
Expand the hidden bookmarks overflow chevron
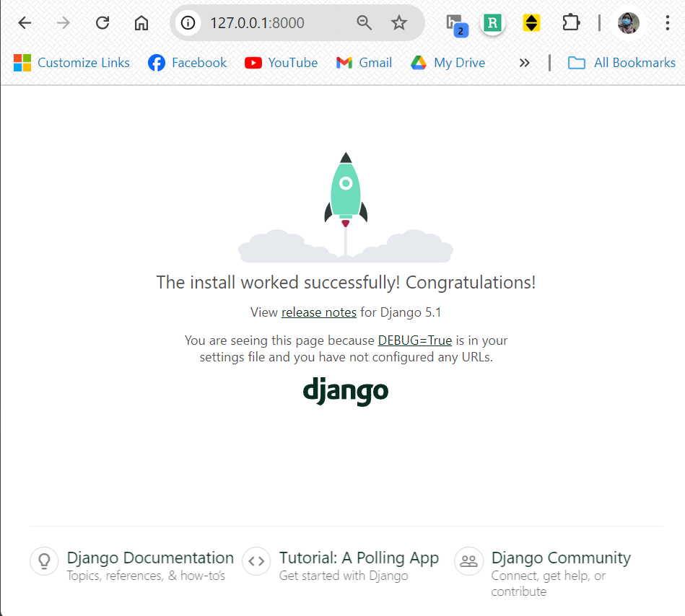tap(524, 63)
